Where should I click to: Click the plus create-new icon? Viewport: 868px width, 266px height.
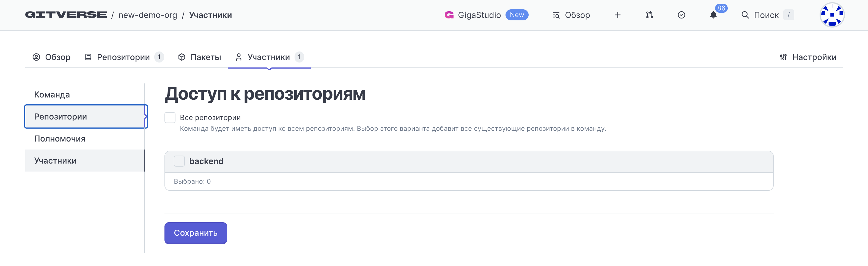(x=617, y=15)
